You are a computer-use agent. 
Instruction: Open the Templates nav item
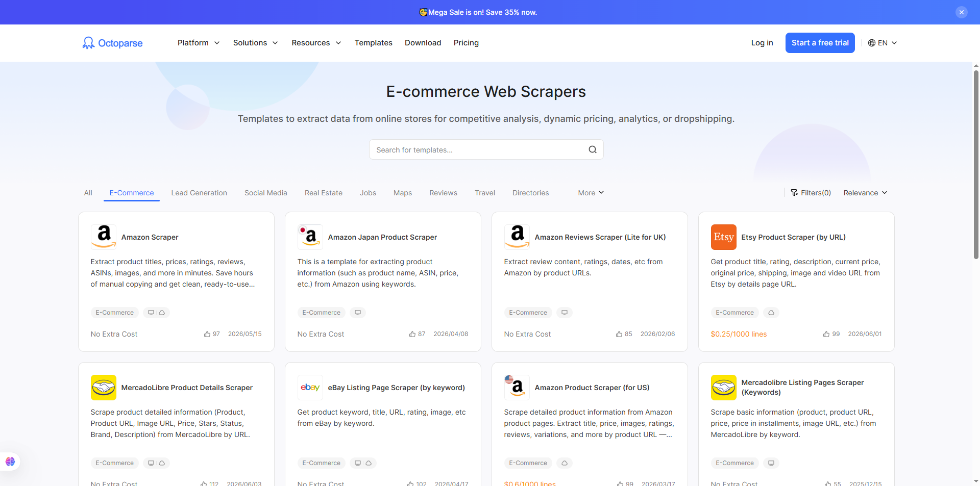point(374,43)
